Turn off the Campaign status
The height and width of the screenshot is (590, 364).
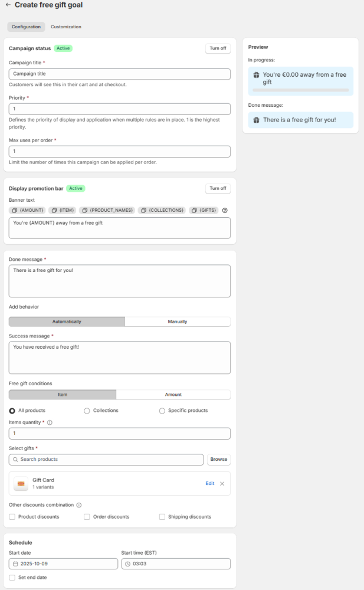tap(218, 48)
